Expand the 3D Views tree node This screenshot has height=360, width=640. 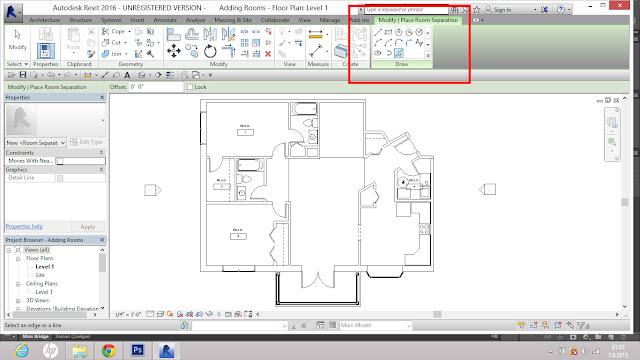click(x=18, y=301)
